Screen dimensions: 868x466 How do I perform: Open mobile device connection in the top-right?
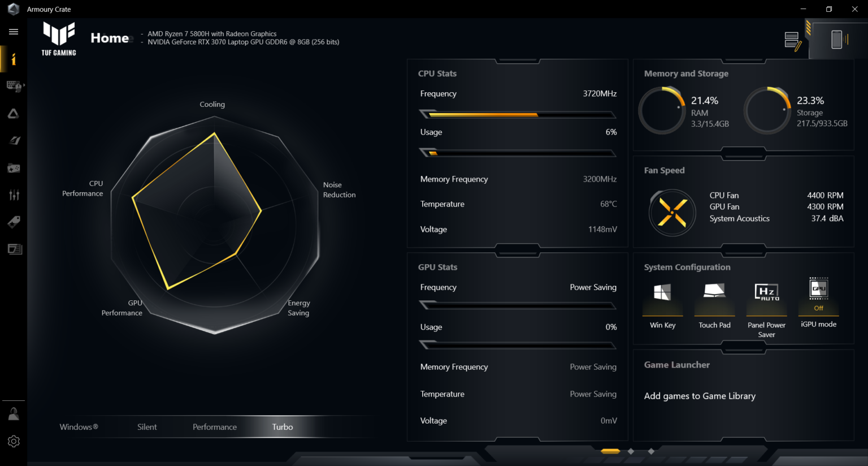tap(838, 40)
